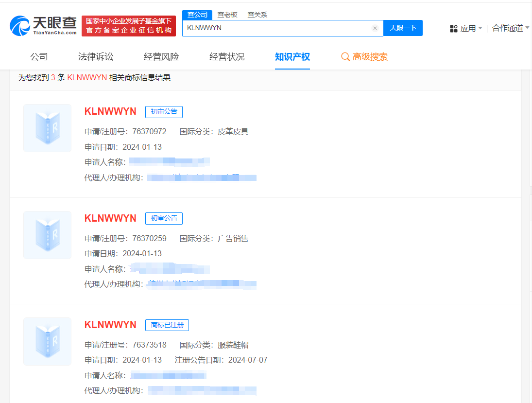The width and height of the screenshot is (532, 403).
Task: Click the 国家中小企业发展子基金 red banner
Action: [x=129, y=23]
